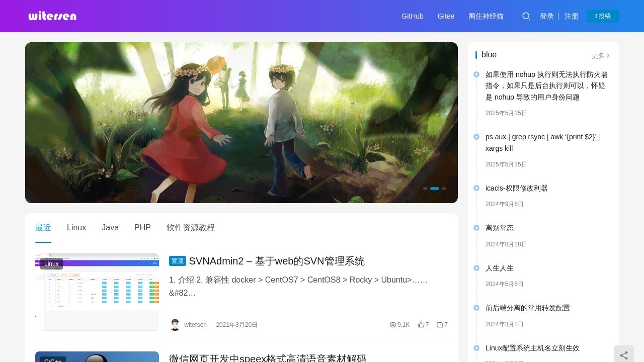Click the share icon at bottom right
The width and height of the screenshot is (644, 362).
(x=623, y=355)
